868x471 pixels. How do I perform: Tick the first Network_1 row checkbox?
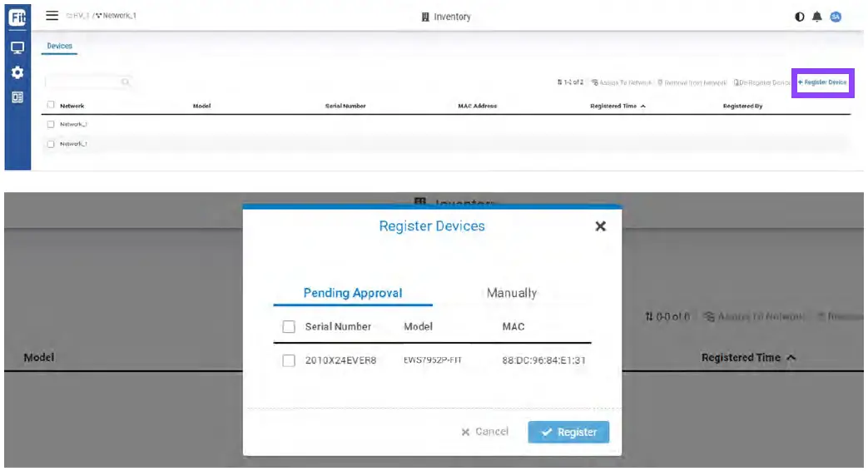click(51, 125)
